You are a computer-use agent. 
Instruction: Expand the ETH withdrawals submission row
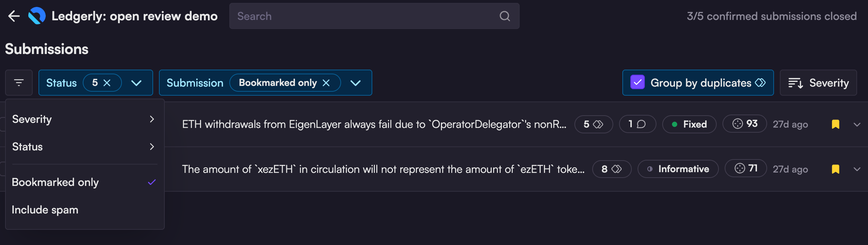(857, 124)
